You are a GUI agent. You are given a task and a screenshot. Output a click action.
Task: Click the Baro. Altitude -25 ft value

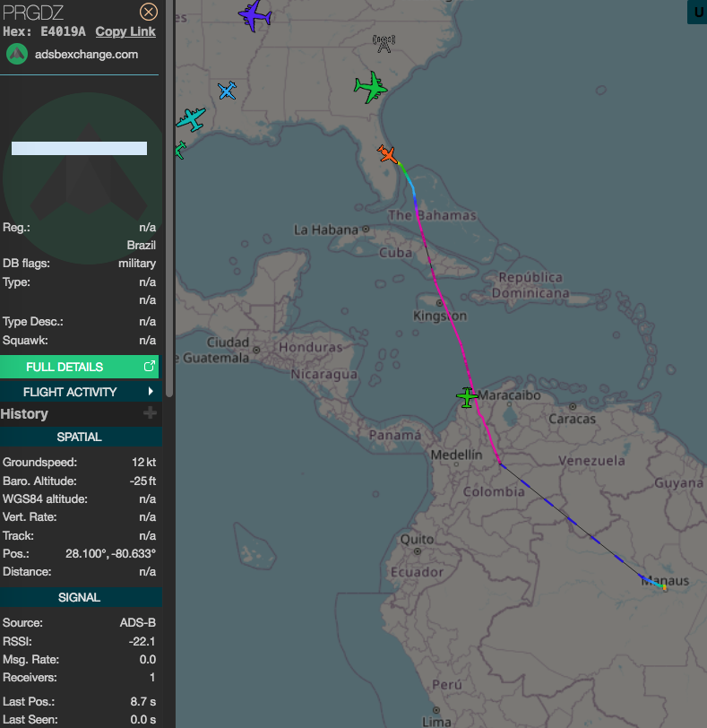(142, 481)
